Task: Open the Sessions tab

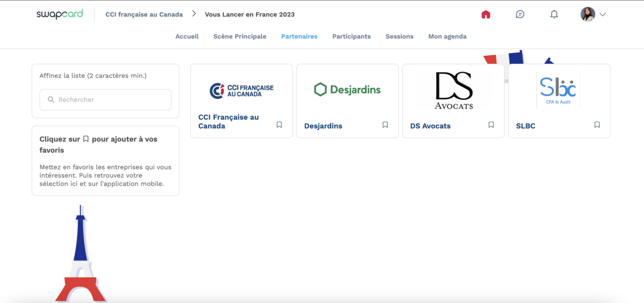Action: (x=399, y=36)
